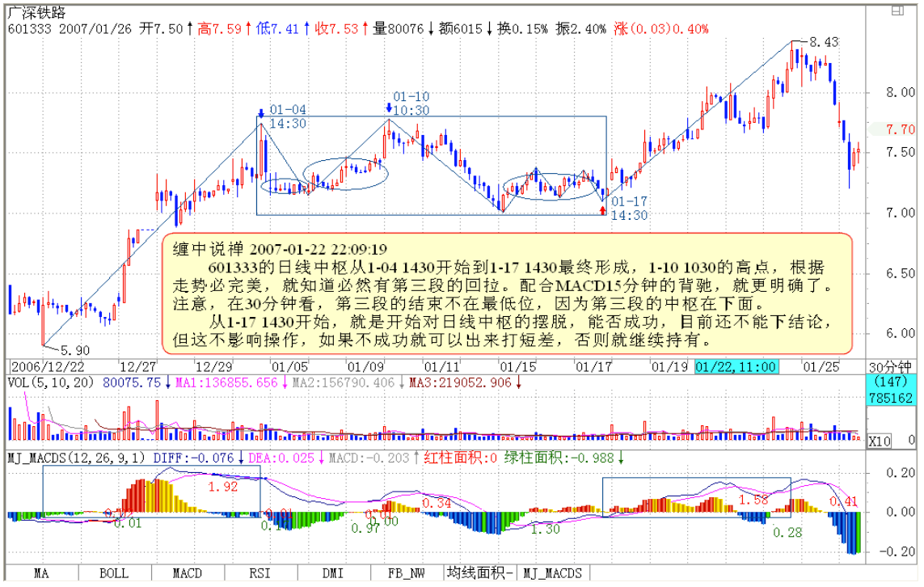Viewport: 924px width, 587px height.
Task: Click the stock code 601333
Action: (x=29, y=28)
